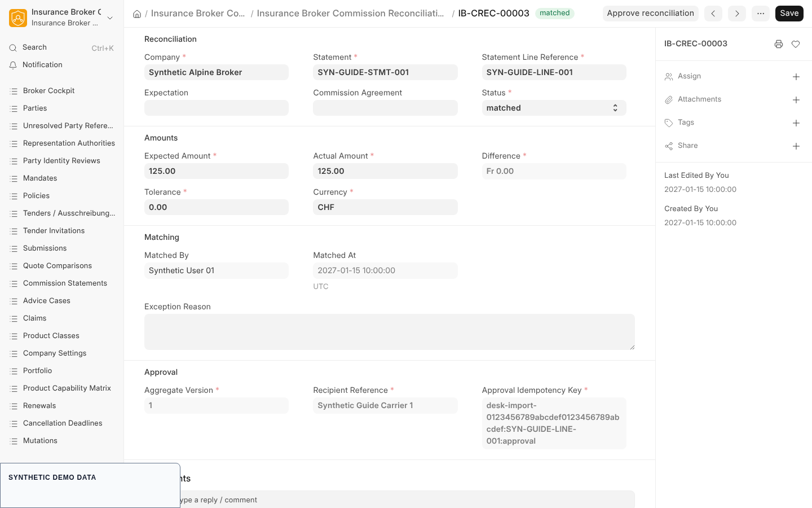Add an assignee with the Assign plus
Viewport: 812px width, 508px height.
796,77
